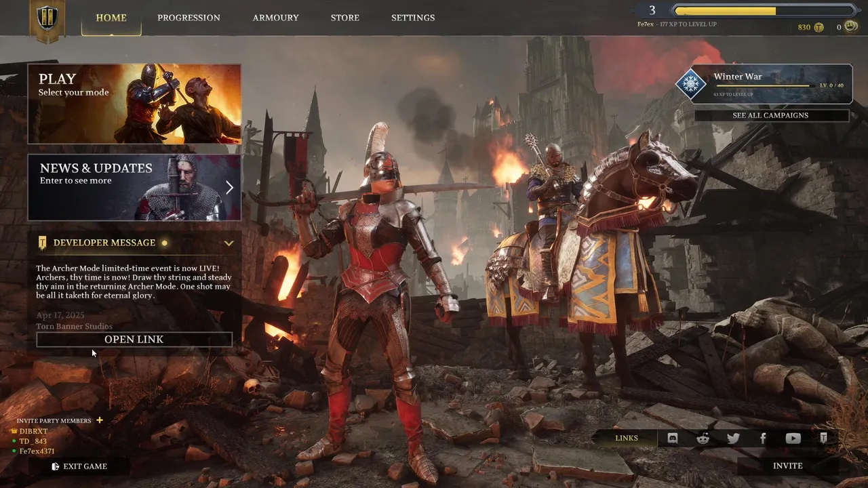Click Exit Game
This screenshot has width=868, height=488.
pyautogui.click(x=79, y=466)
